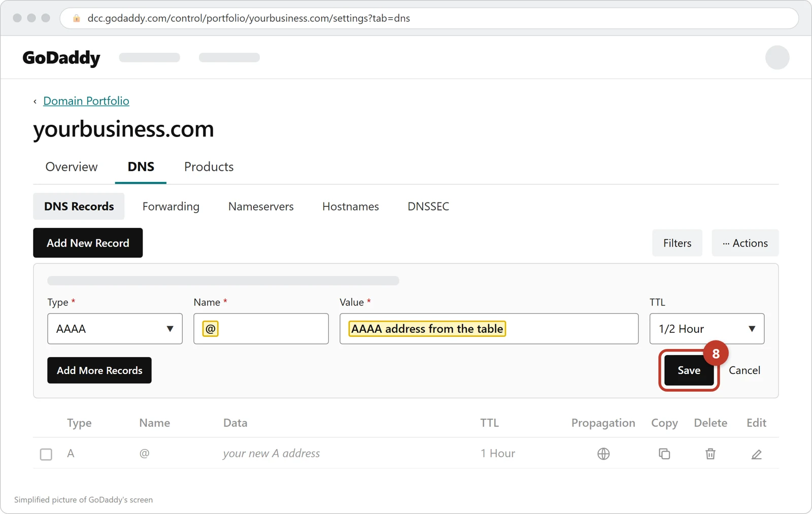Click into the Name input field
The height and width of the screenshot is (514, 812).
point(261,329)
